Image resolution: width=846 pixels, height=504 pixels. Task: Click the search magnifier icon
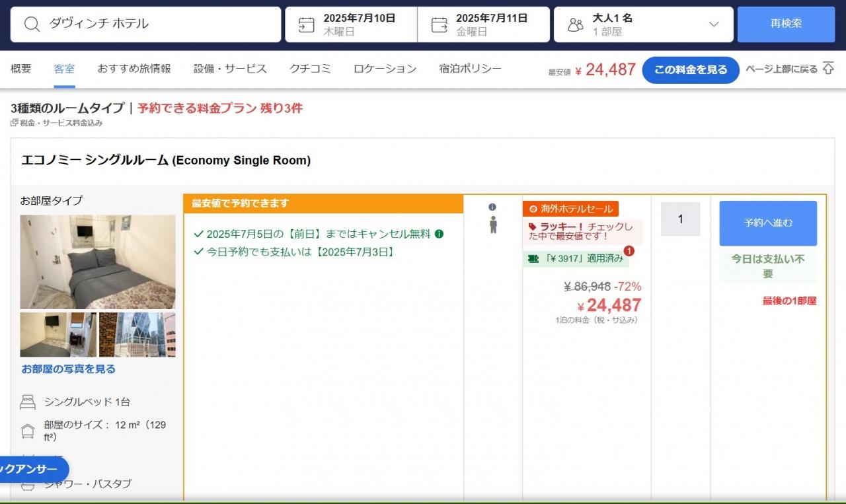coord(32,24)
